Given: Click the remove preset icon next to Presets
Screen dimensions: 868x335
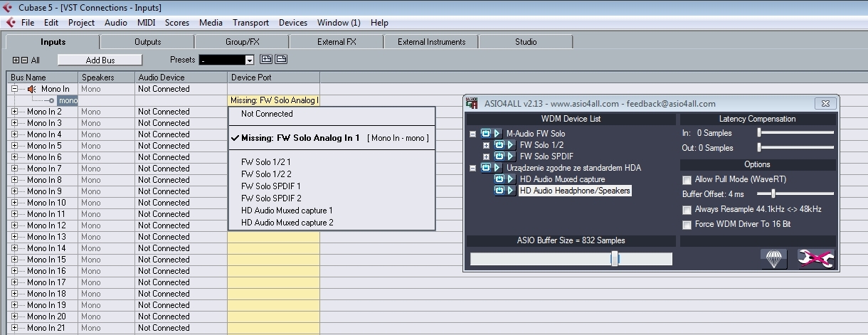Looking at the screenshot, I should click(x=281, y=60).
